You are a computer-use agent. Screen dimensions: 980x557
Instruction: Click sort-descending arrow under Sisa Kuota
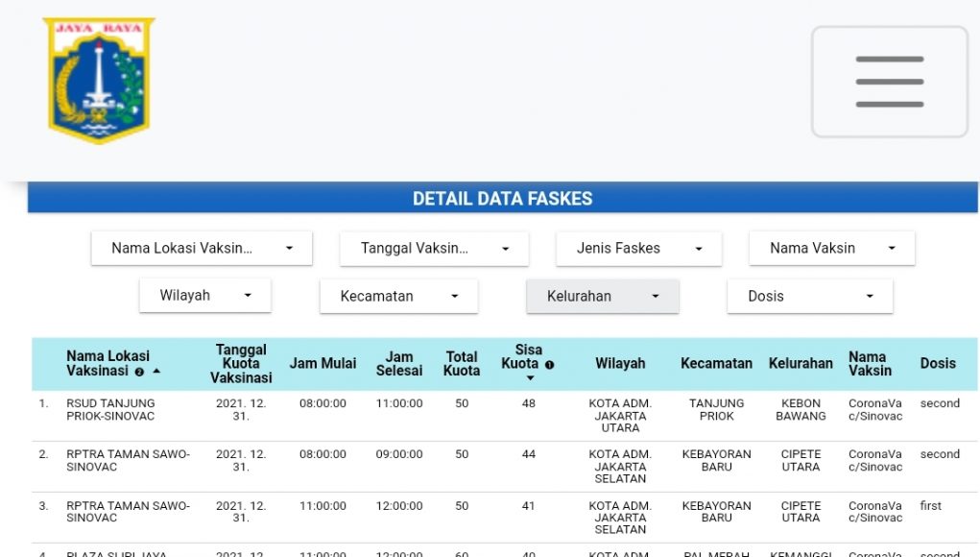tap(529, 378)
